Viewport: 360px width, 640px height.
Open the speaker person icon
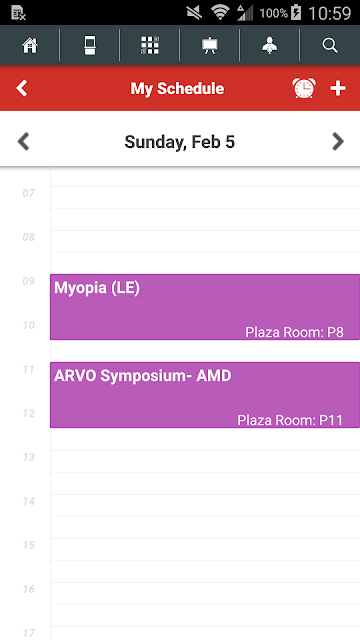(x=270, y=45)
